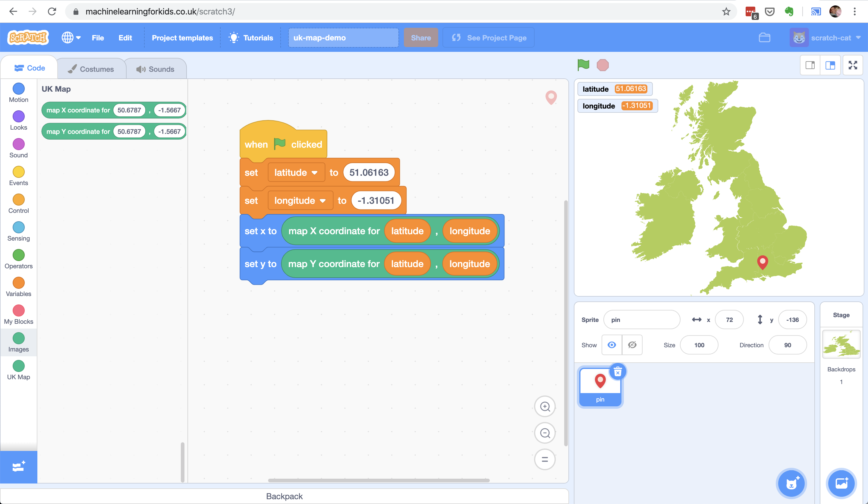The height and width of the screenshot is (504, 868).
Task: Switch to small stage layout
Action: click(x=810, y=65)
